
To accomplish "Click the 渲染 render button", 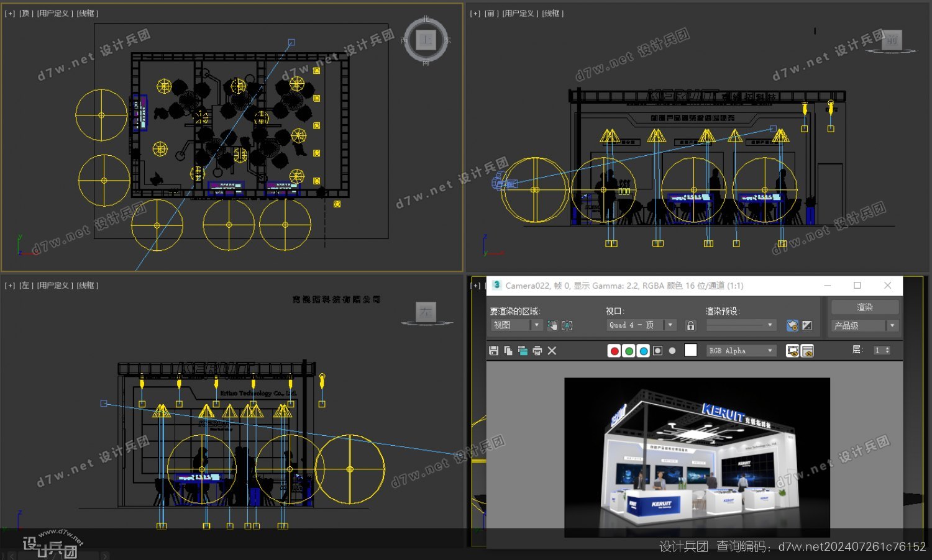I will pyautogui.click(x=865, y=307).
